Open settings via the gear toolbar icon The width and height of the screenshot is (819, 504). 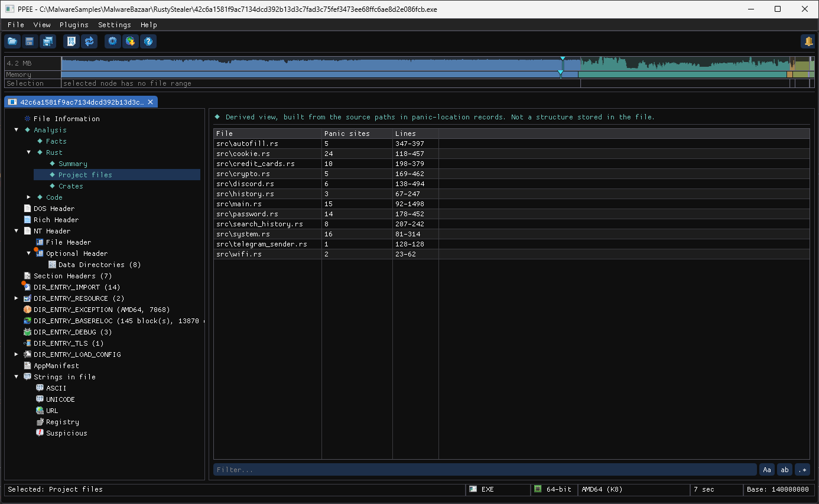click(113, 41)
